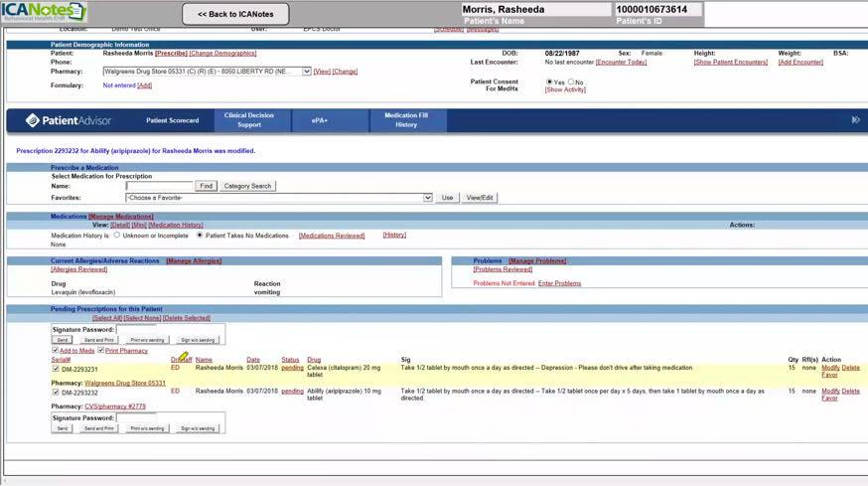
Task: Click the ICANotes logo
Action: click(44, 13)
